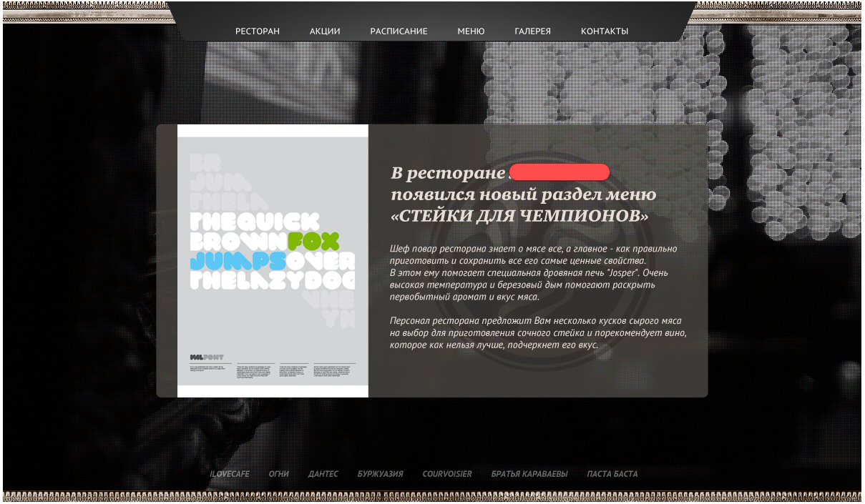
Task: Click the «СТЕЙКИ ДЛЯ ЧЕМПИОНОВ» headline
Action: click(519, 215)
